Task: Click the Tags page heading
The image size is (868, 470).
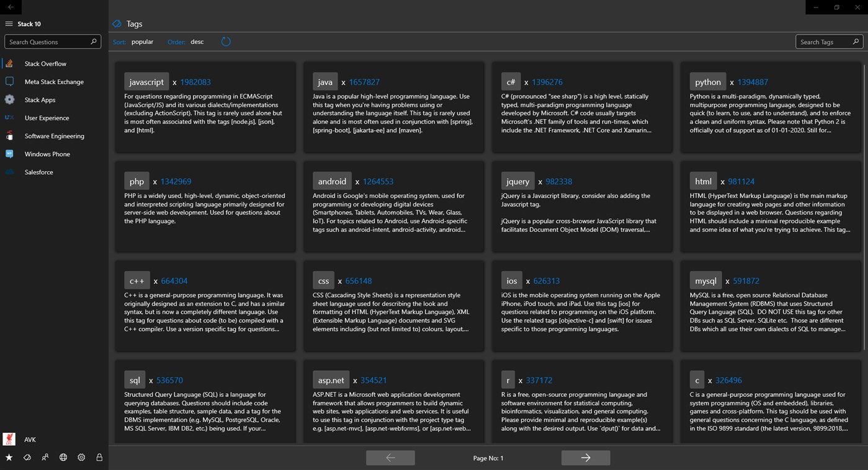Action: (x=135, y=24)
